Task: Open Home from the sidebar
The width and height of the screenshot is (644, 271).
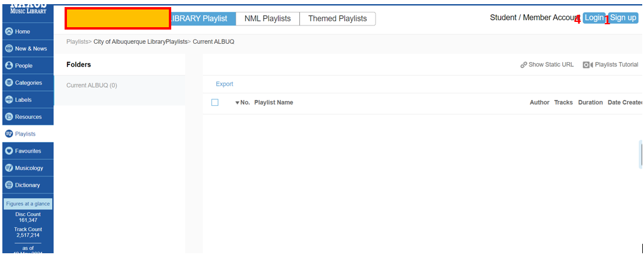Action: pos(28,31)
